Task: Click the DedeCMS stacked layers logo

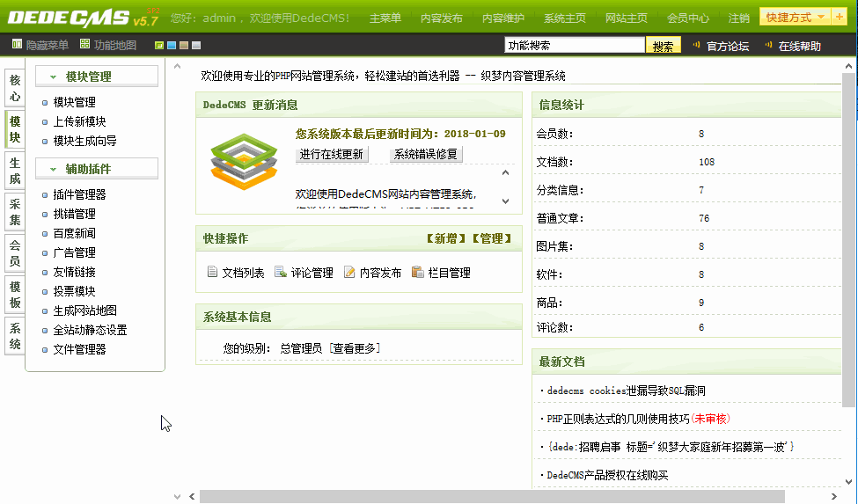Action: tap(244, 162)
